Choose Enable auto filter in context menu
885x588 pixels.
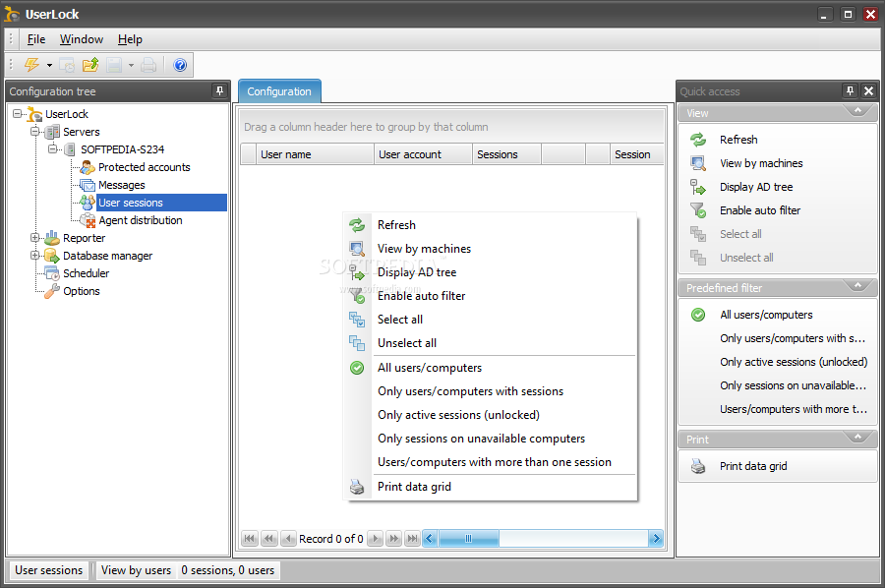(490, 296)
